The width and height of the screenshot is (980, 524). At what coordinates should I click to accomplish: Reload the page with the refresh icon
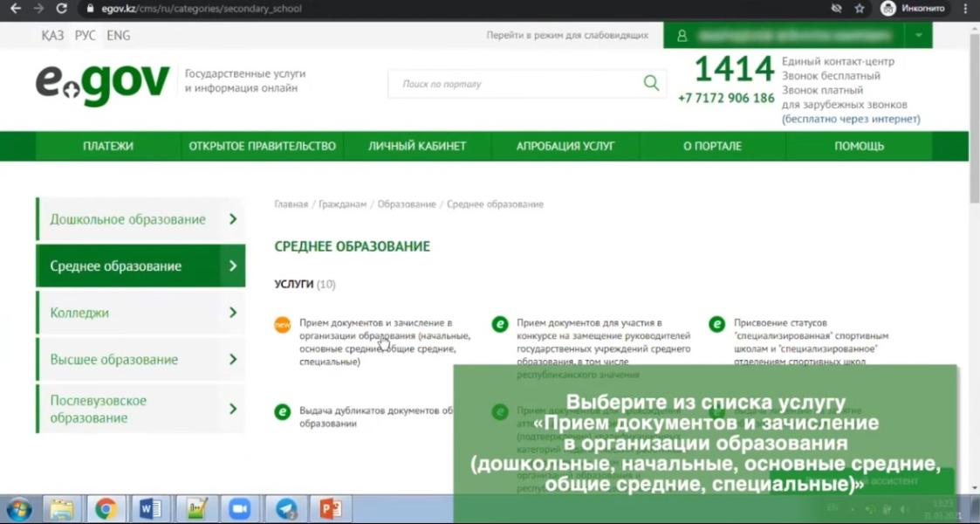pyautogui.click(x=61, y=8)
